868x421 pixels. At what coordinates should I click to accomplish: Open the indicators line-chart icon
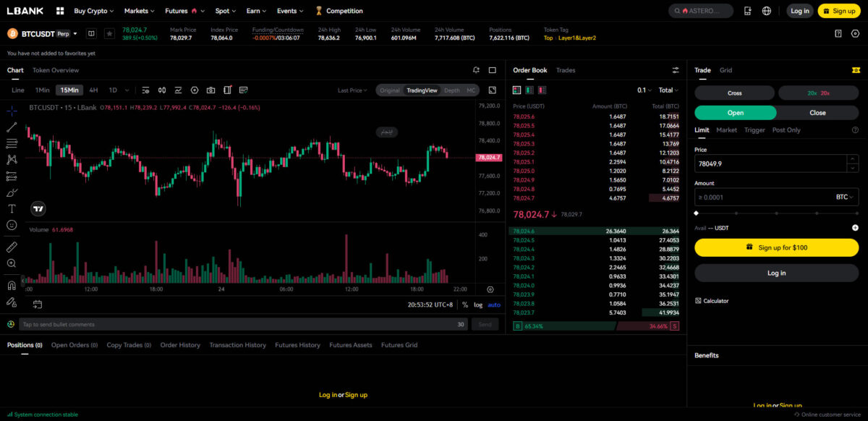[x=178, y=90]
